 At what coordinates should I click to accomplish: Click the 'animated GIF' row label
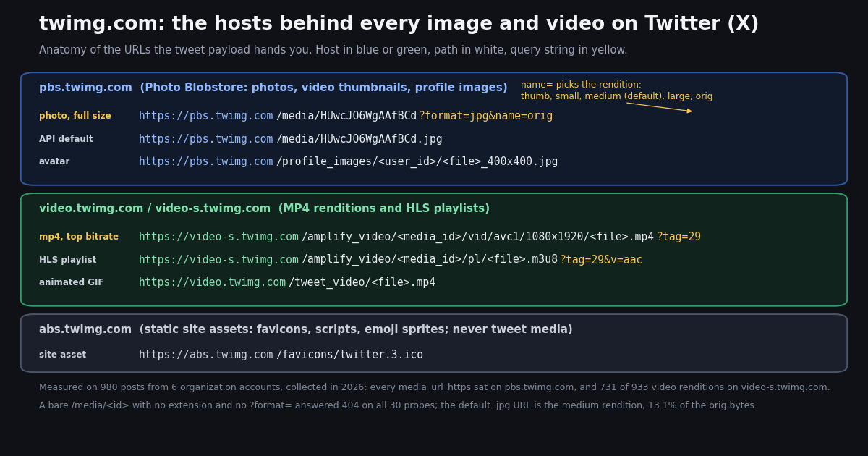72,282
